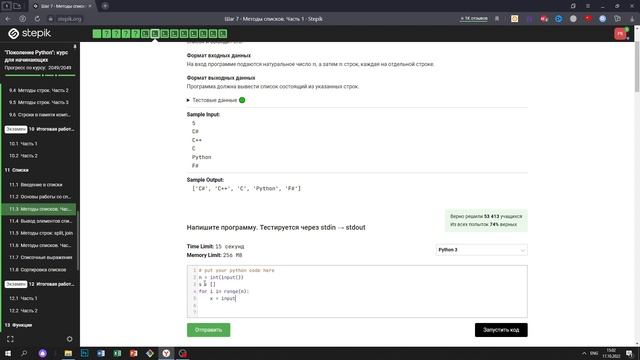Open Excel from the taskbar

(117, 353)
